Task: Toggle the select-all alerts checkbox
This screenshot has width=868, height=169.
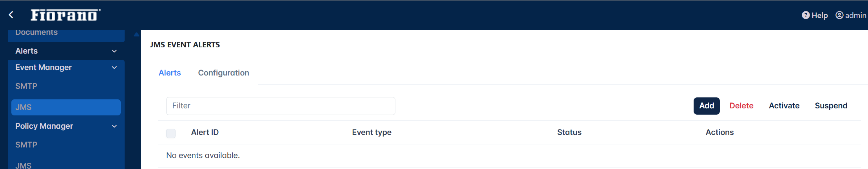Action: click(171, 133)
